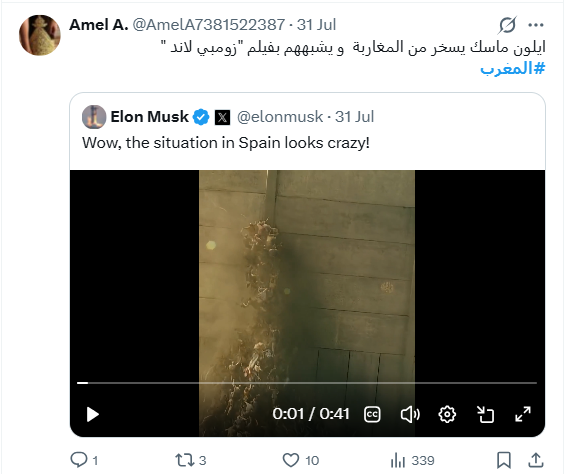Play the embedded video
This screenshot has width=569, height=474.
pos(93,414)
